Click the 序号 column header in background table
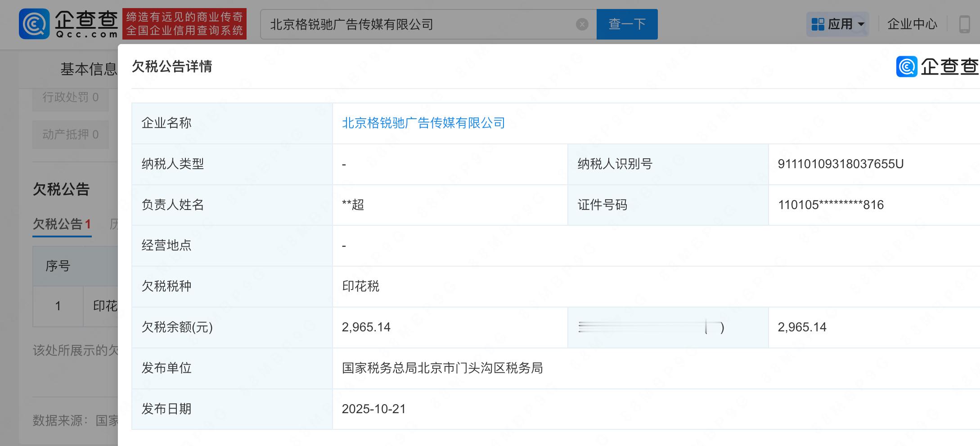 58,266
